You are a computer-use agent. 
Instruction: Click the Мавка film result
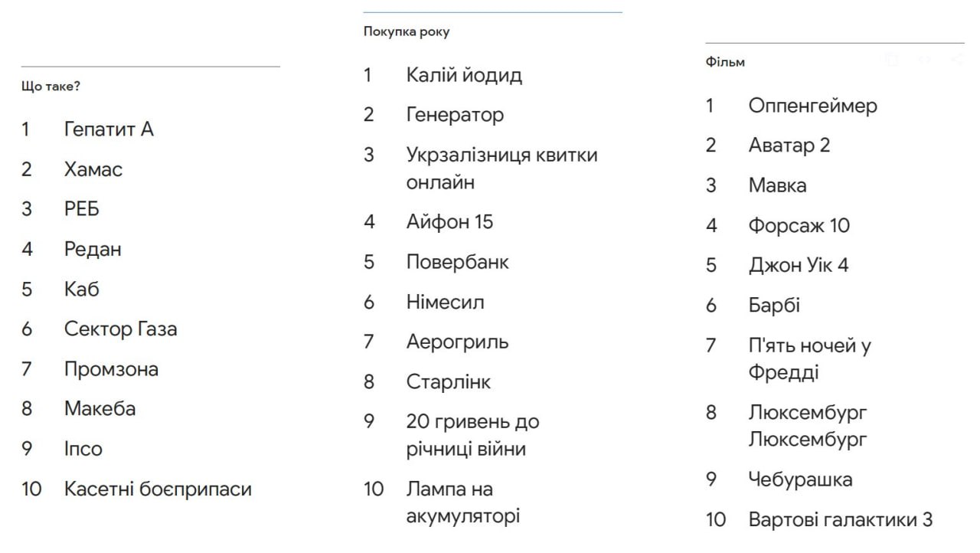coord(777,185)
